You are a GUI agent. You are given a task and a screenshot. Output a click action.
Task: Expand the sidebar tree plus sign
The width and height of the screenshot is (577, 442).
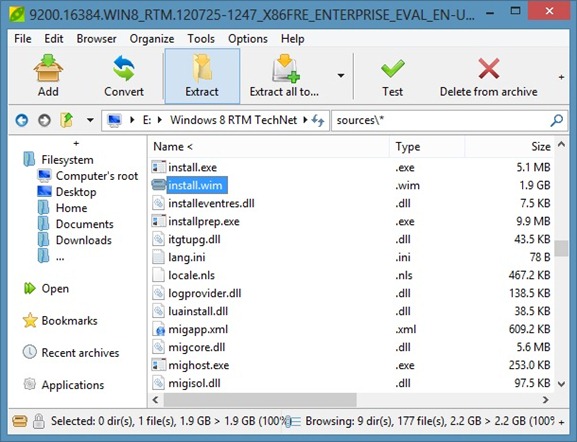click(x=76, y=143)
